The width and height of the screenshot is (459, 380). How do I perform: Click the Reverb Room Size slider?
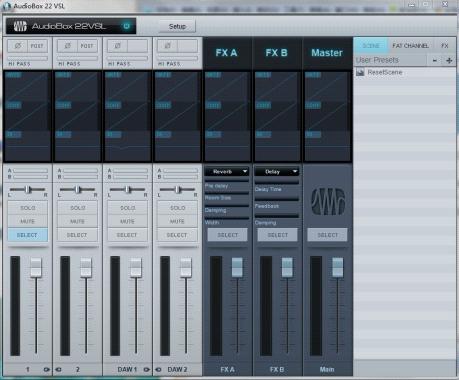pos(227,193)
